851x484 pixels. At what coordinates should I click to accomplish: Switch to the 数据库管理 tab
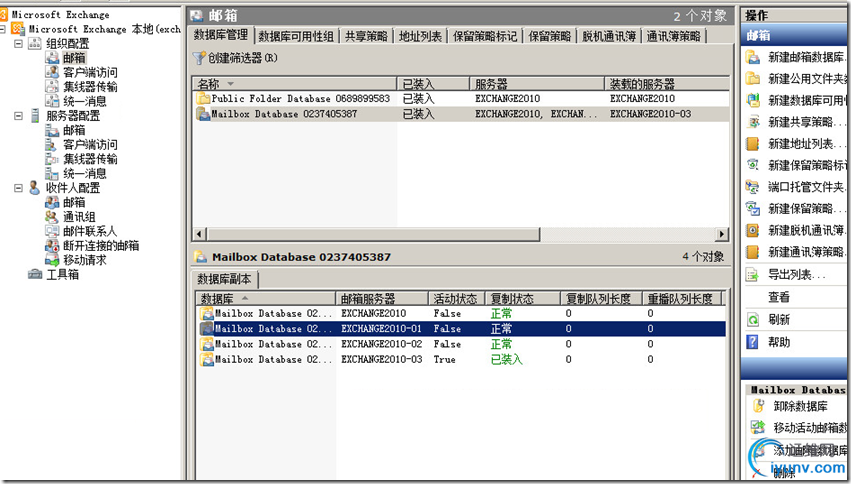(x=221, y=35)
